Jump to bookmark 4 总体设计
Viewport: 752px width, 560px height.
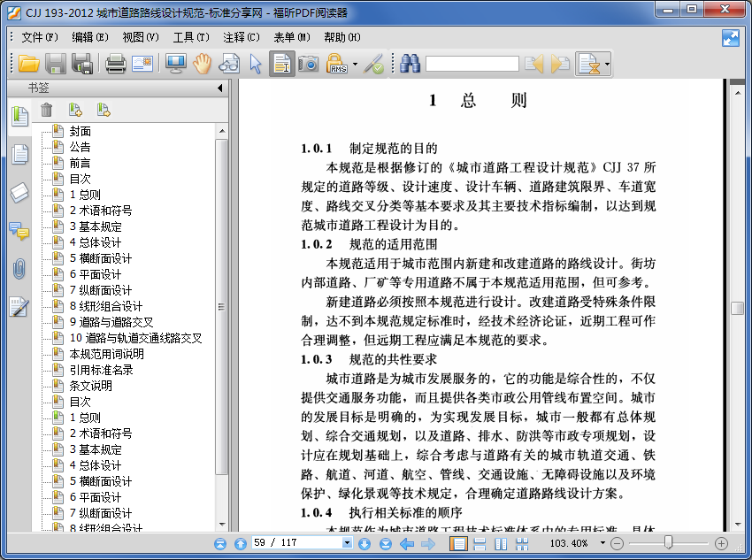(x=96, y=242)
